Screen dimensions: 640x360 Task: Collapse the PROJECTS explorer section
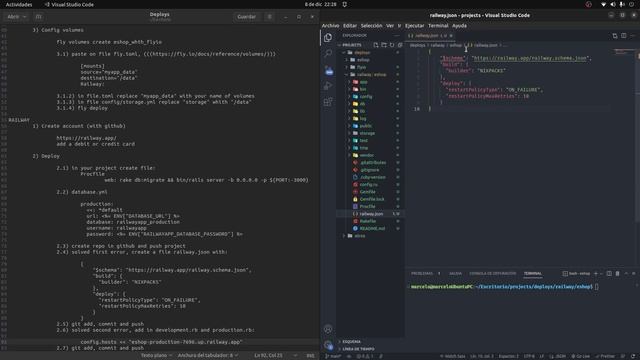352,45
